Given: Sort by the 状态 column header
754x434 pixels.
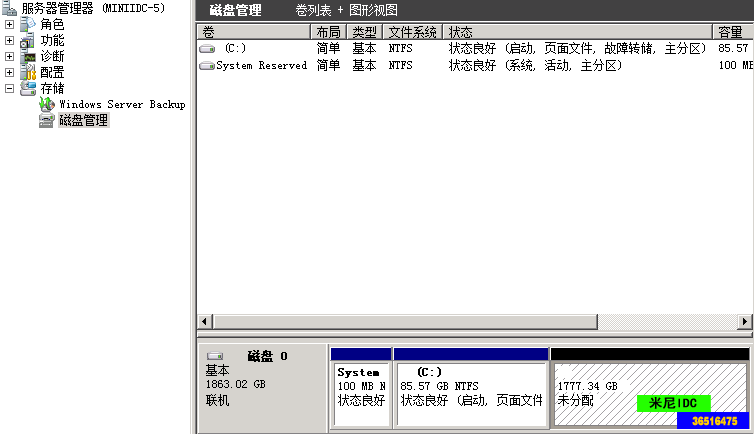Looking at the screenshot, I should click(x=578, y=32).
